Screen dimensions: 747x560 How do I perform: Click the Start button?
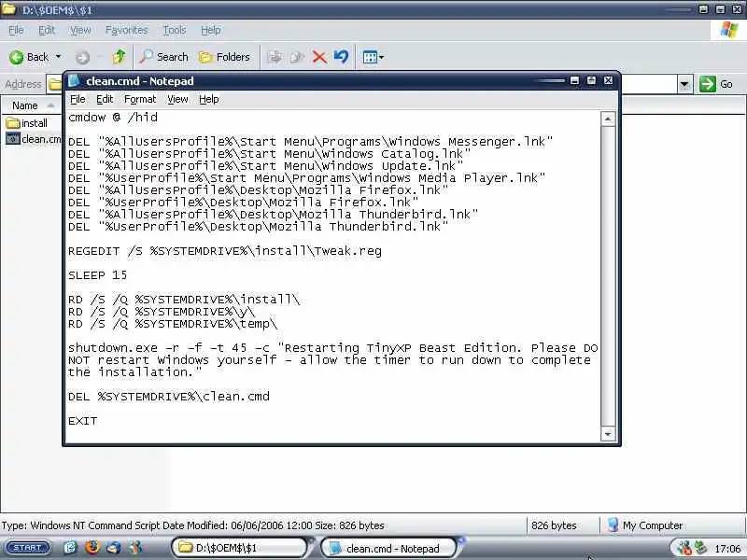point(28,548)
